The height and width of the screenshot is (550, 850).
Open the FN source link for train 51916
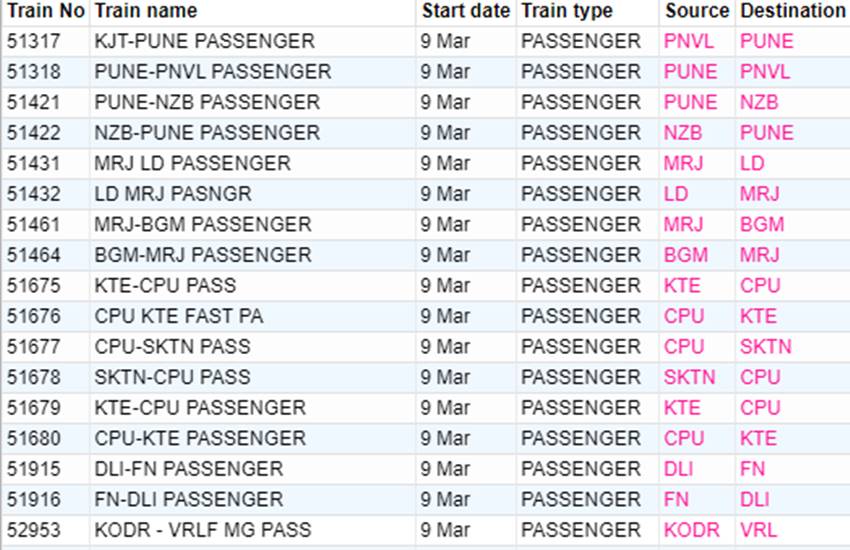(x=676, y=499)
